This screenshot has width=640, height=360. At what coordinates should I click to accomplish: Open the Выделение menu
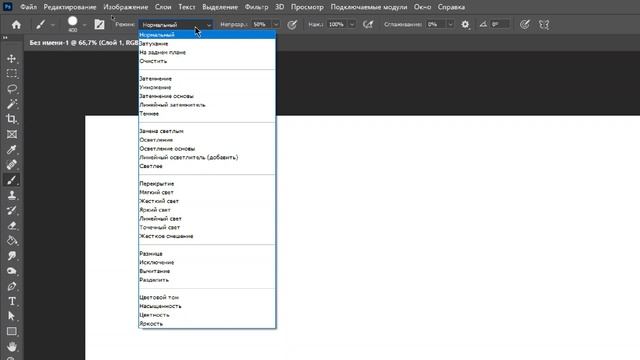pos(220,7)
